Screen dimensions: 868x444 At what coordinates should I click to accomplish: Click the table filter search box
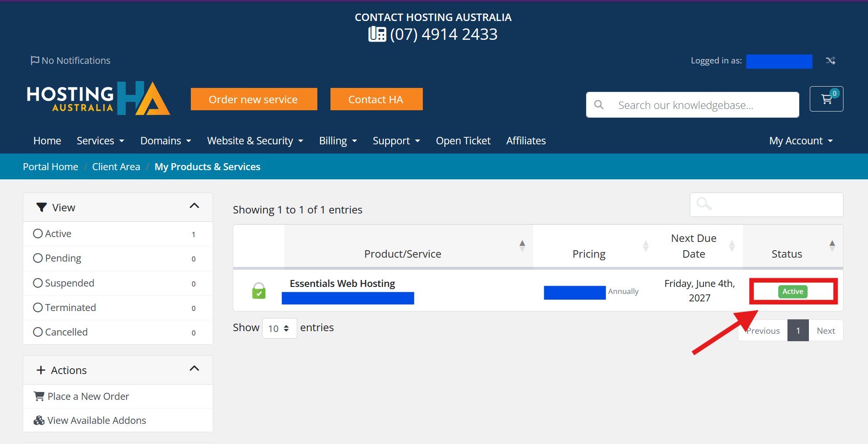coord(766,205)
